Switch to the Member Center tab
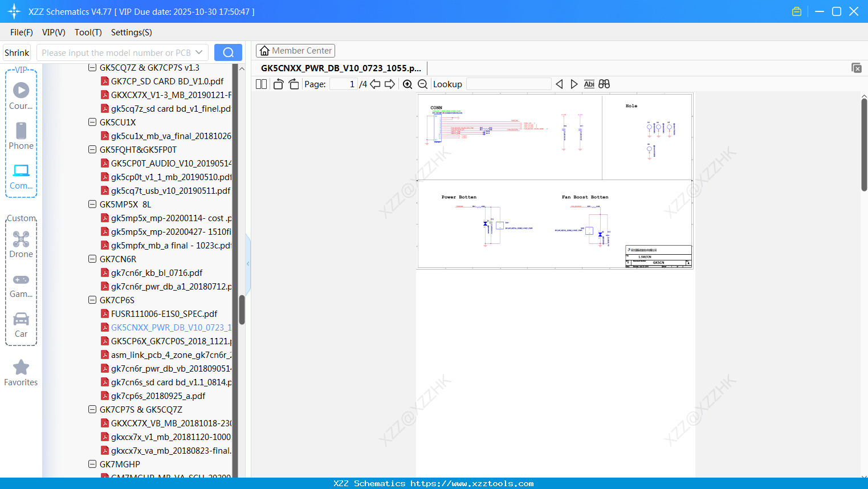Screen dimensions: 868x489 pyautogui.click(x=295, y=51)
